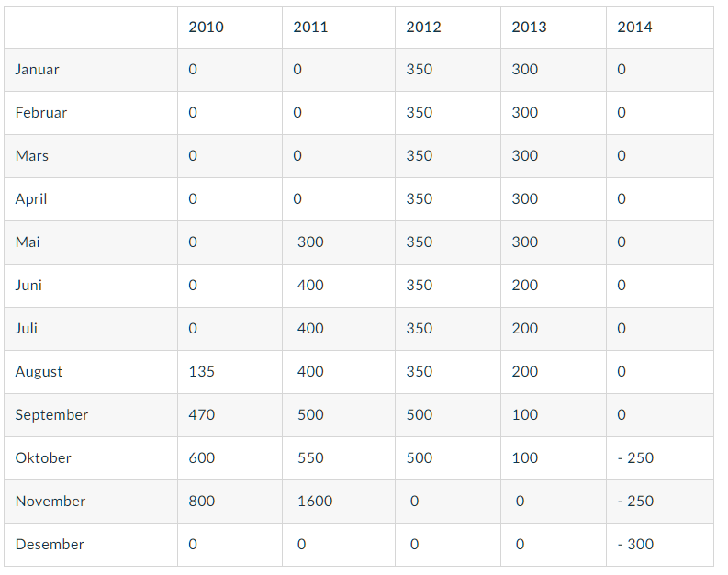The image size is (728, 575).
Task: Click the 100 value in September 2013
Action: pyautogui.click(x=524, y=415)
